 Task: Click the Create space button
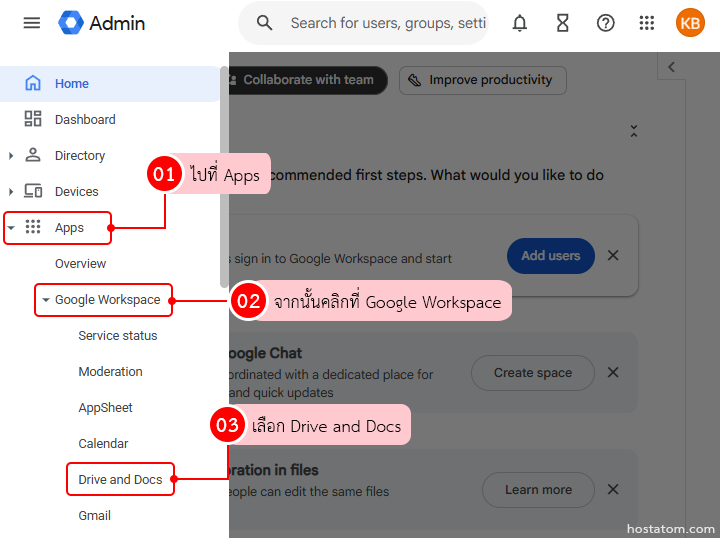pyautogui.click(x=533, y=373)
